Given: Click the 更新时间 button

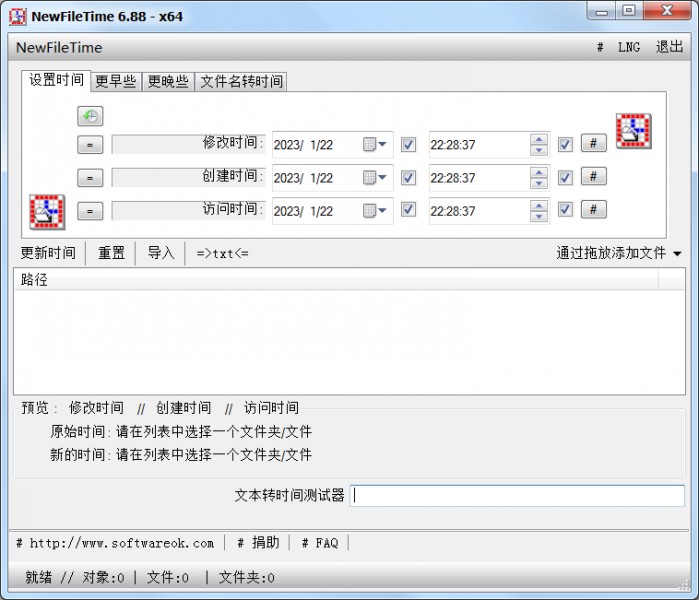Looking at the screenshot, I should [48, 253].
